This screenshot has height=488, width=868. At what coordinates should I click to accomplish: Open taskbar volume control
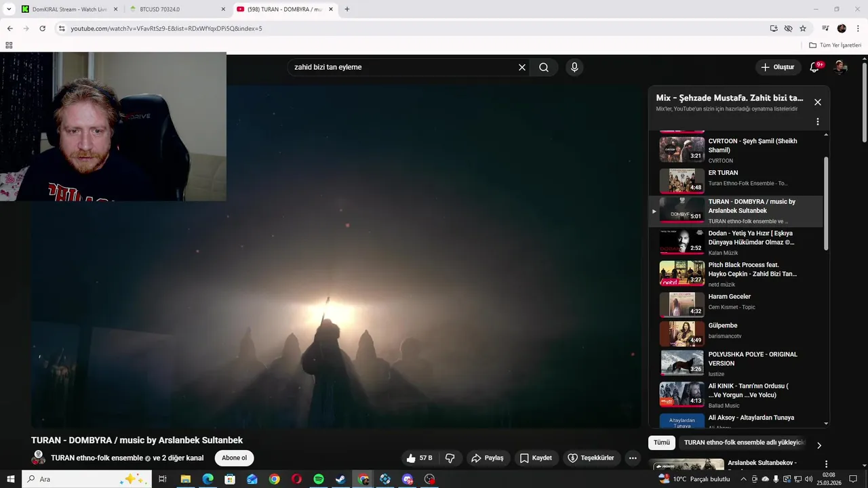point(808,479)
